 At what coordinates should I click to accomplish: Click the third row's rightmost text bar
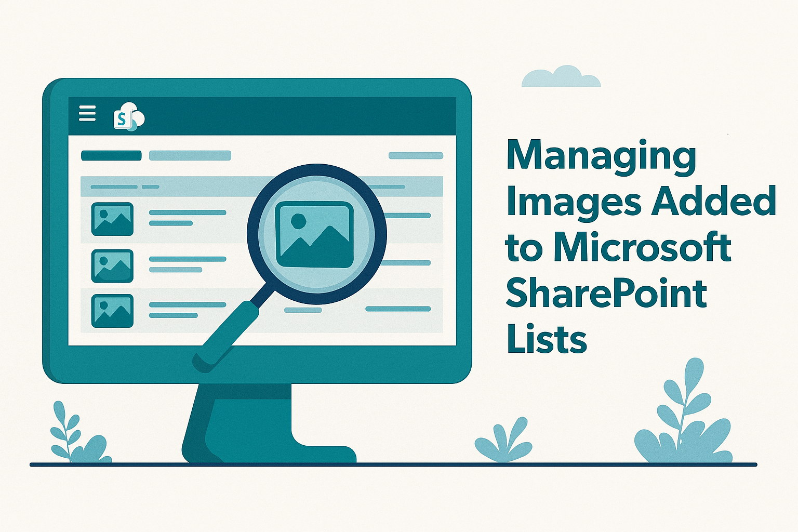click(x=398, y=309)
